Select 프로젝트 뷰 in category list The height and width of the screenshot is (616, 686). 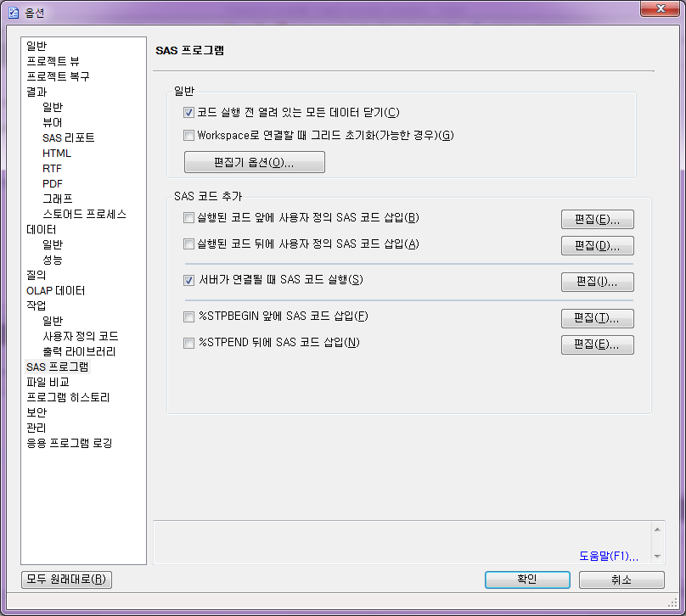pos(53,61)
